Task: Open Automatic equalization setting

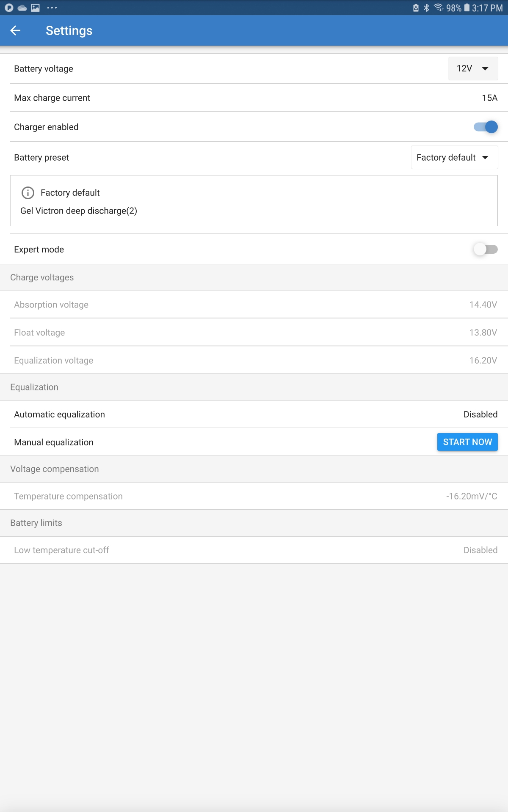Action: (x=254, y=414)
